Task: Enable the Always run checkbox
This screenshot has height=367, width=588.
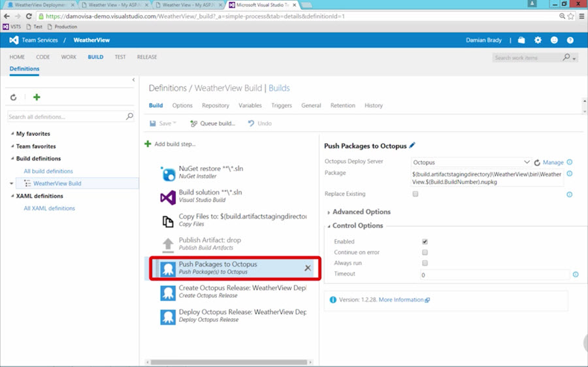Action: click(x=425, y=263)
